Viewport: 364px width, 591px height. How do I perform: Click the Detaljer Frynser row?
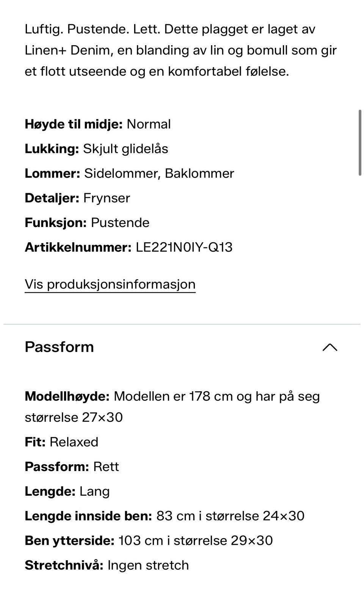[x=77, y=198]
